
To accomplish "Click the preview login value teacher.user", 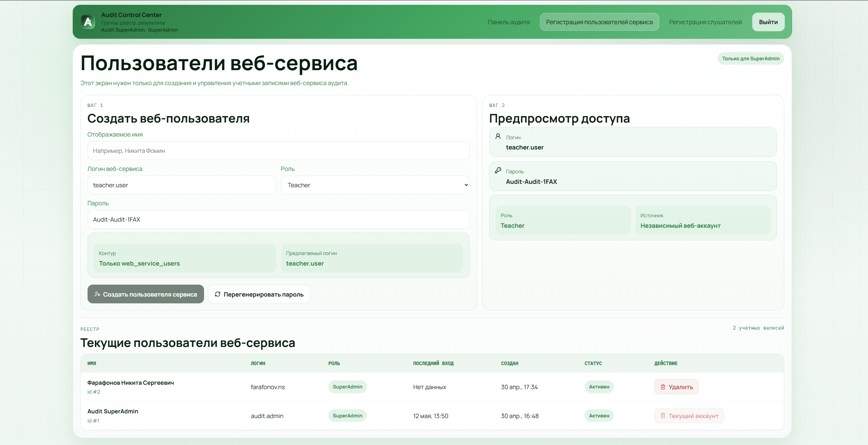I will [x=525, y=147].
